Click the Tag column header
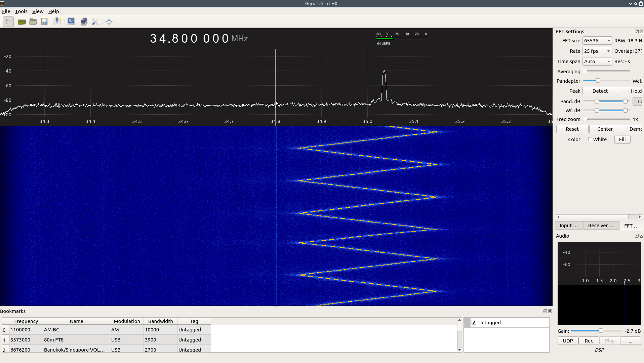The width and height of the screenshot is (644, 363). (194, 321)
